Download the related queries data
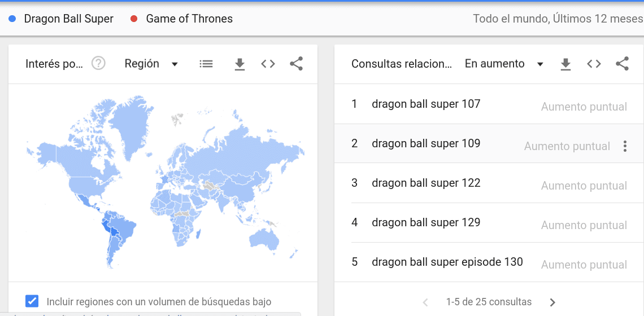Image resolution: width=644 pixels, height=316 pixels. click(565, 64)
